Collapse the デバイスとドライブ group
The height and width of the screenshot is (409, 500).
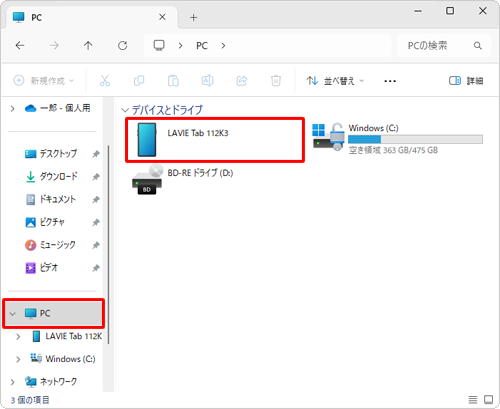point(125,110)
